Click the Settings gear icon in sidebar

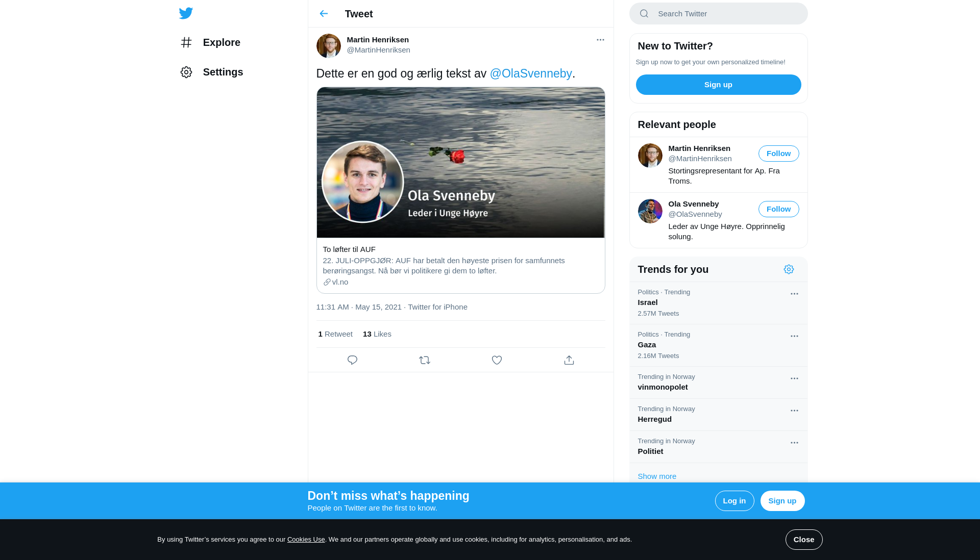186,72
